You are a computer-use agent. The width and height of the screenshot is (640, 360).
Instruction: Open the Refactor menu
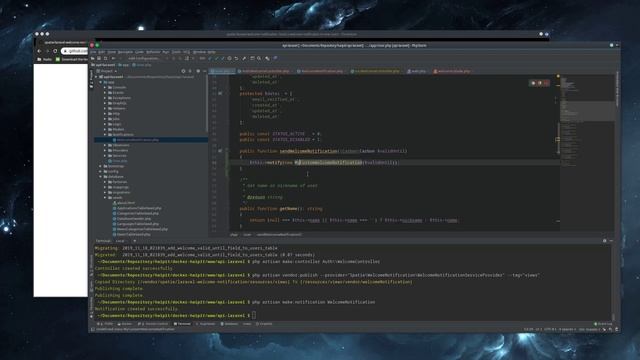point(153,52)
